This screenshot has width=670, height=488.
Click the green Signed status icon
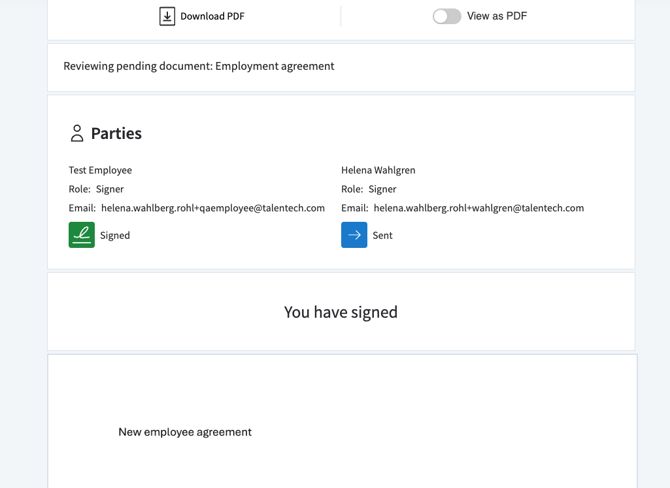(82, 235)
